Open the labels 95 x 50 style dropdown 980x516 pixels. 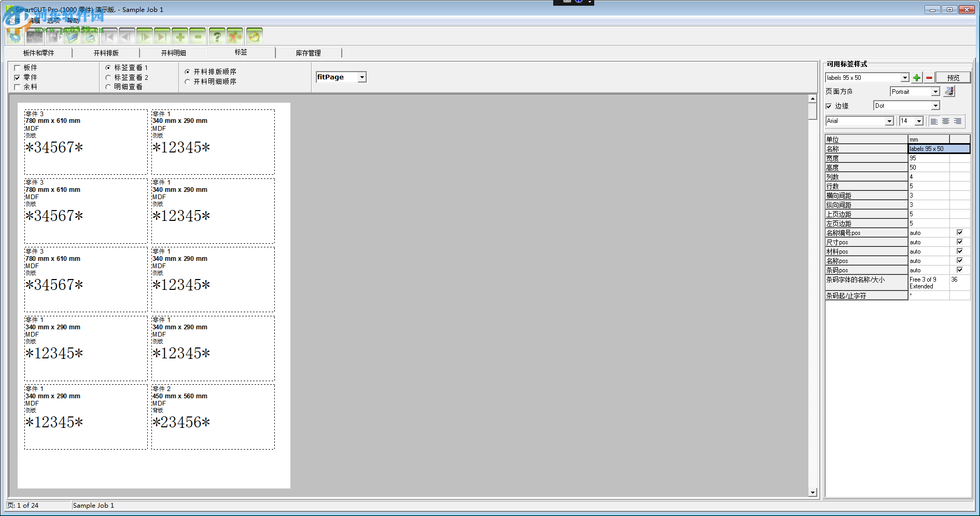(x=905, y=78)
